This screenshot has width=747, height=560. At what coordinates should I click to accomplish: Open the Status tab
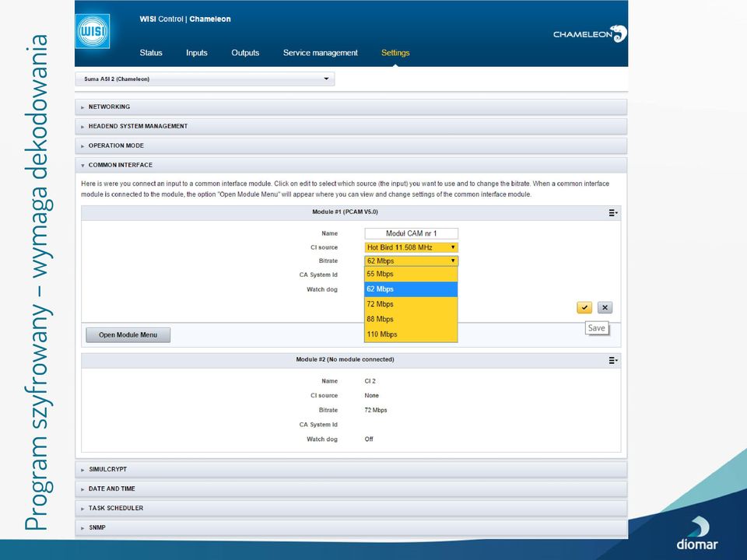[x=151, y=53]
